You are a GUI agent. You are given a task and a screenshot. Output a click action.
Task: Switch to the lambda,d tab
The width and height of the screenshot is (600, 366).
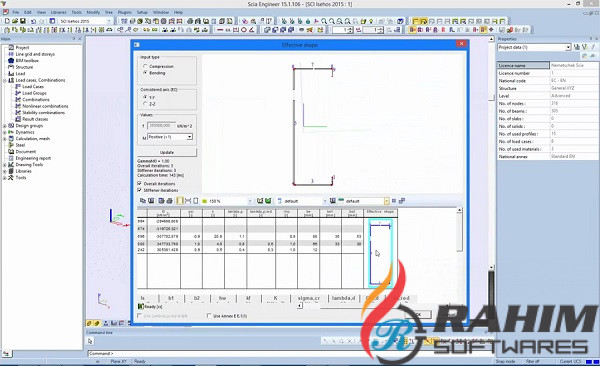pos(343,298)
